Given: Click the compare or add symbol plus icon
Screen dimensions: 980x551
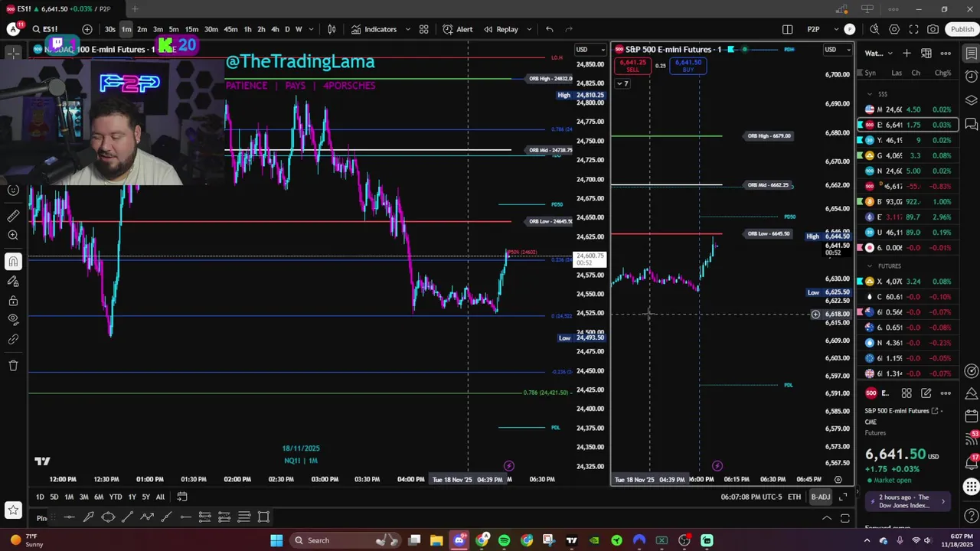Looking at the screenshot, I should 87,29.
